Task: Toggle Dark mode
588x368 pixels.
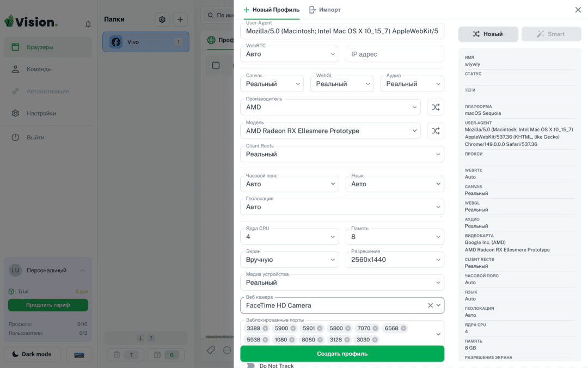Action: (x=32, y=354)
